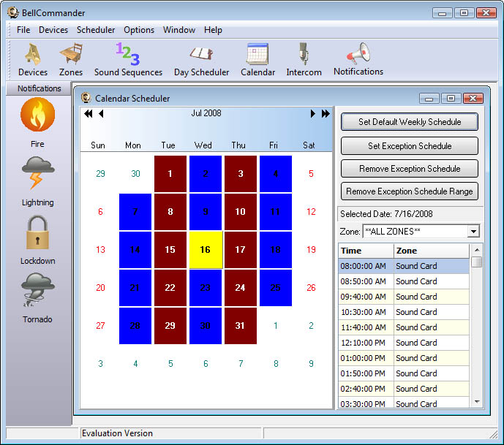Image resolution: width=504 pixels, height=445 pixels.
Task: Open the Notifications megaphone icon
Action: click(358, 58)
